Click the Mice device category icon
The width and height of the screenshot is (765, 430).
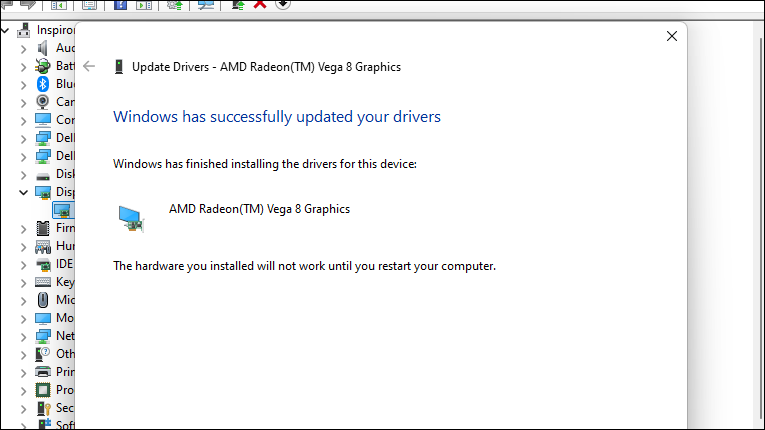coord(43,300)
